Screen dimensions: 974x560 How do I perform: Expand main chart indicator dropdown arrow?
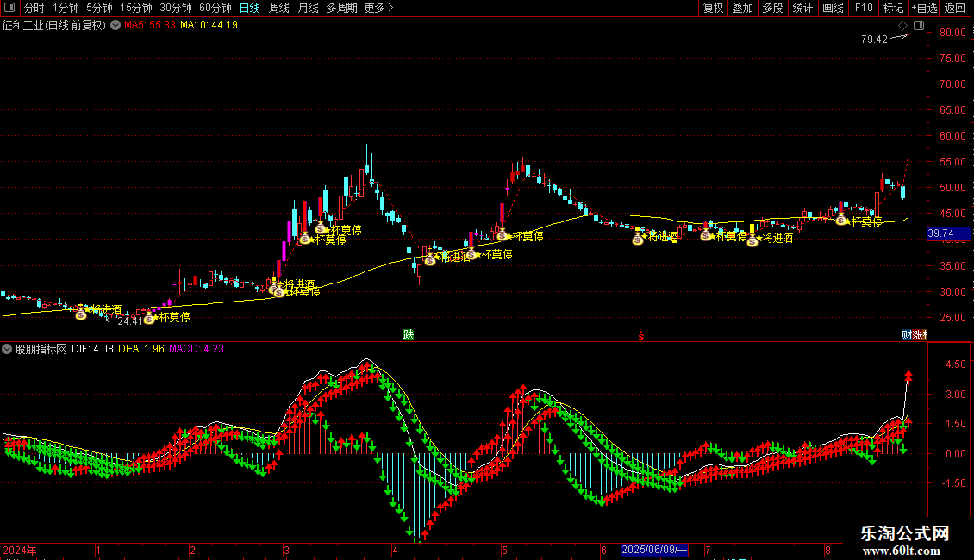click(116, 26)
